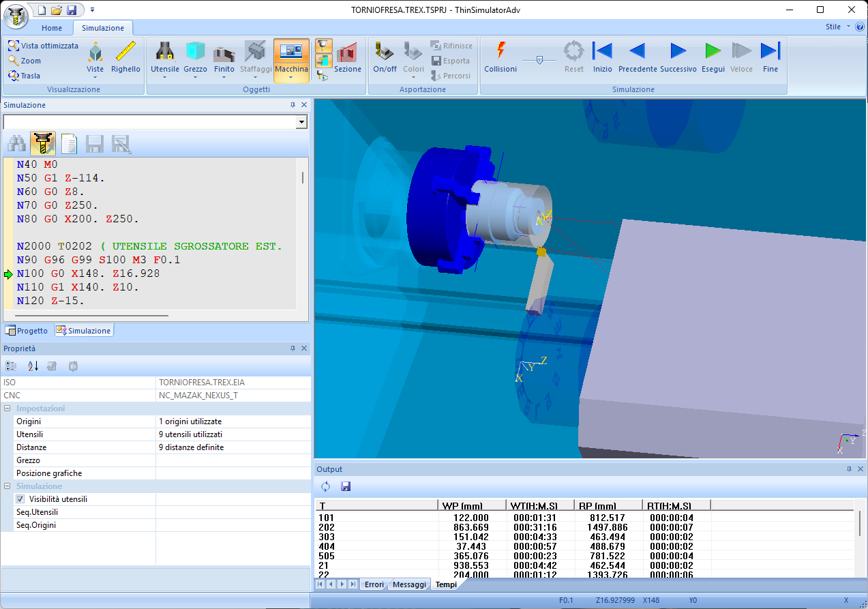868x609 pixels.
Task: Adjust the simulation speed slider
Action: 539,60
